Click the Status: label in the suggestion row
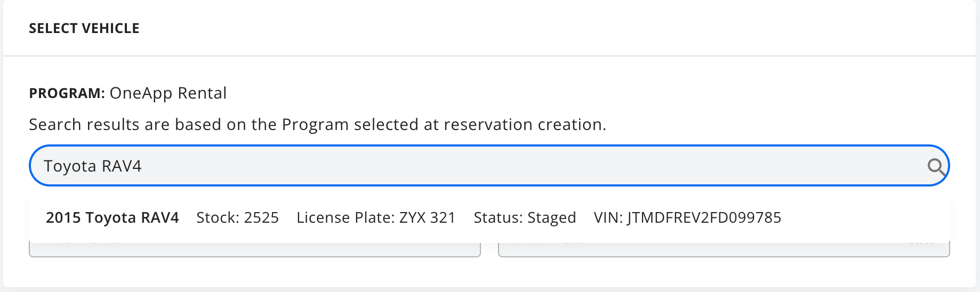980x292 pixels. pyautogui.click(x=498, y=217)
